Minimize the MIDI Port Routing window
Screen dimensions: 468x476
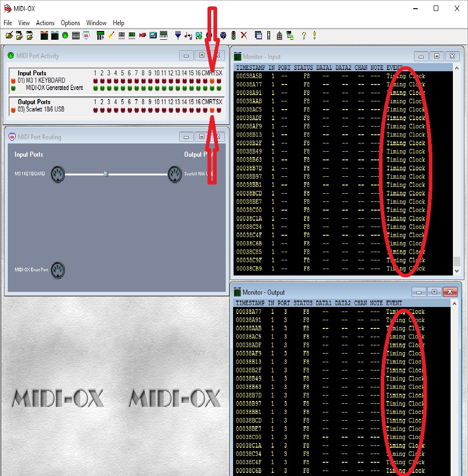click(x=186, y=137)
